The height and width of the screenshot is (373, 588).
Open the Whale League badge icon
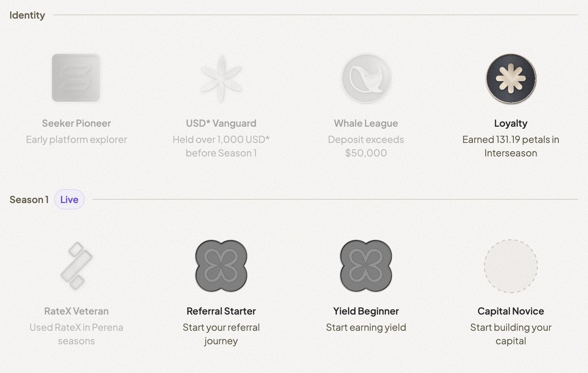(x=366, y=78)
